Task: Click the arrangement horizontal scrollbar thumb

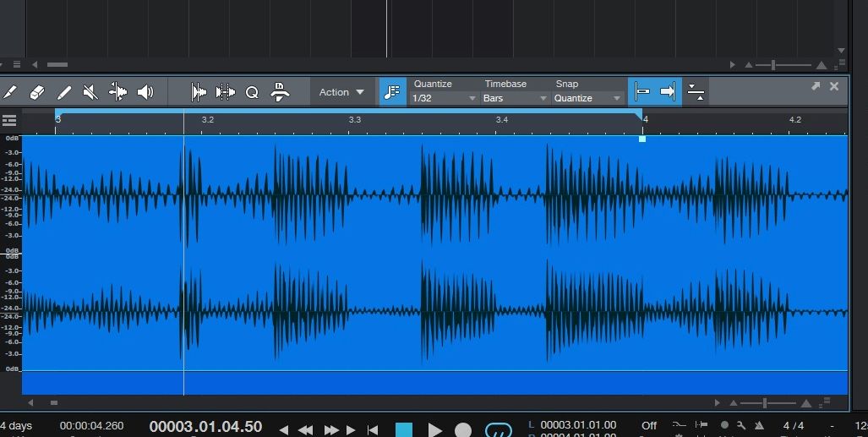Action: coord(57,65)
